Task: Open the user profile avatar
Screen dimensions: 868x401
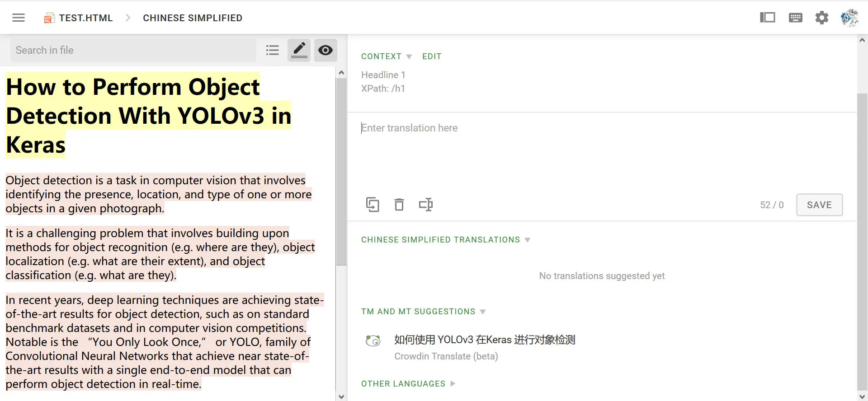Action: [849, 18]
